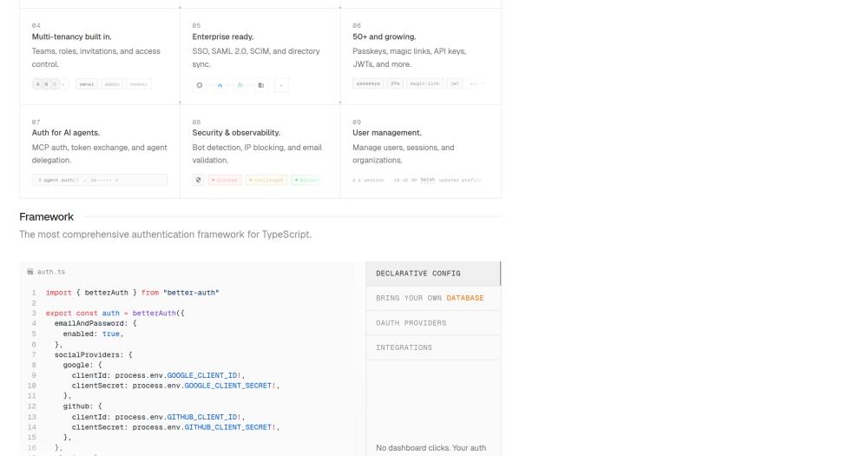Click the agent auth command box
868x456 pixels.
click(x=100, y=180)
